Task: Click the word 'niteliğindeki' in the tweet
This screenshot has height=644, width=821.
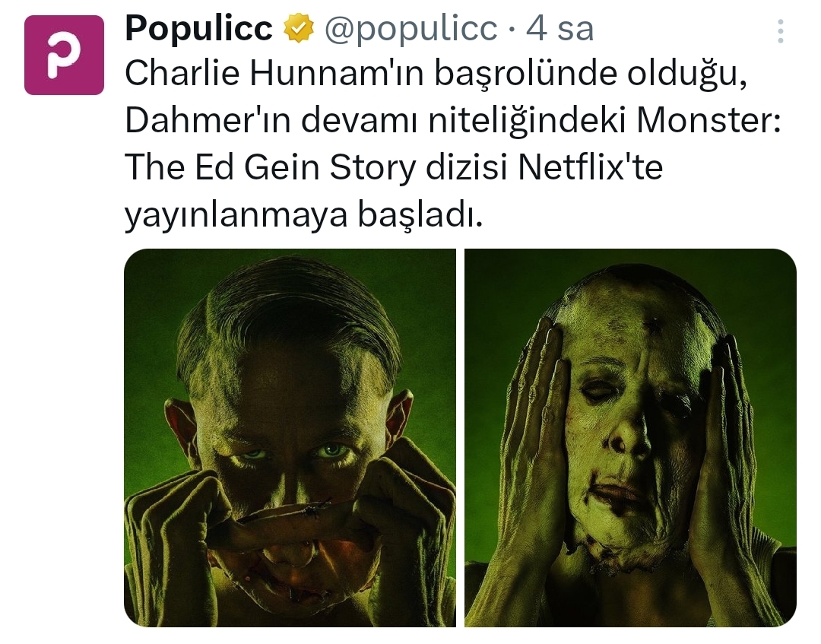Action: (528, 122)
